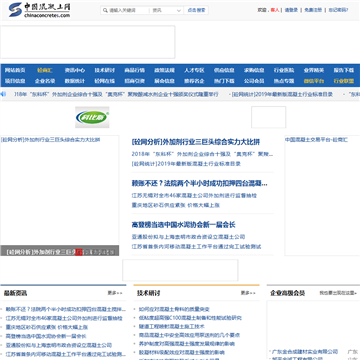Open 公司会员 navigation item
Screen dimensions: 360x360
(x=254, y=81)
